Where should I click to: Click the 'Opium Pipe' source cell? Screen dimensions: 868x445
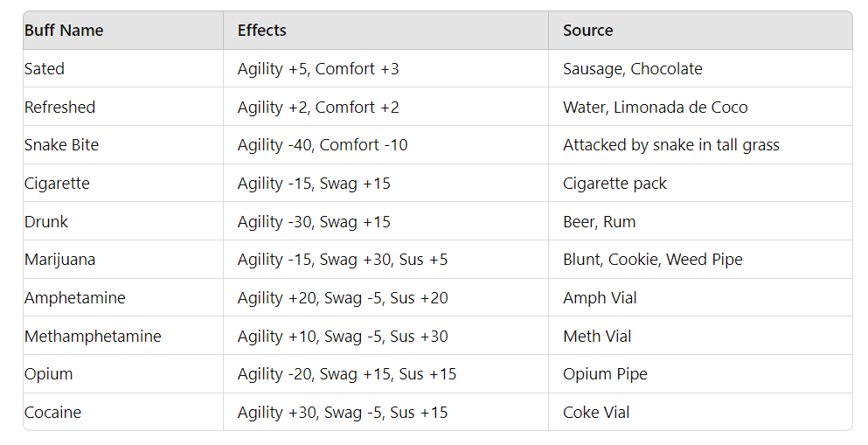click(605, 374)
